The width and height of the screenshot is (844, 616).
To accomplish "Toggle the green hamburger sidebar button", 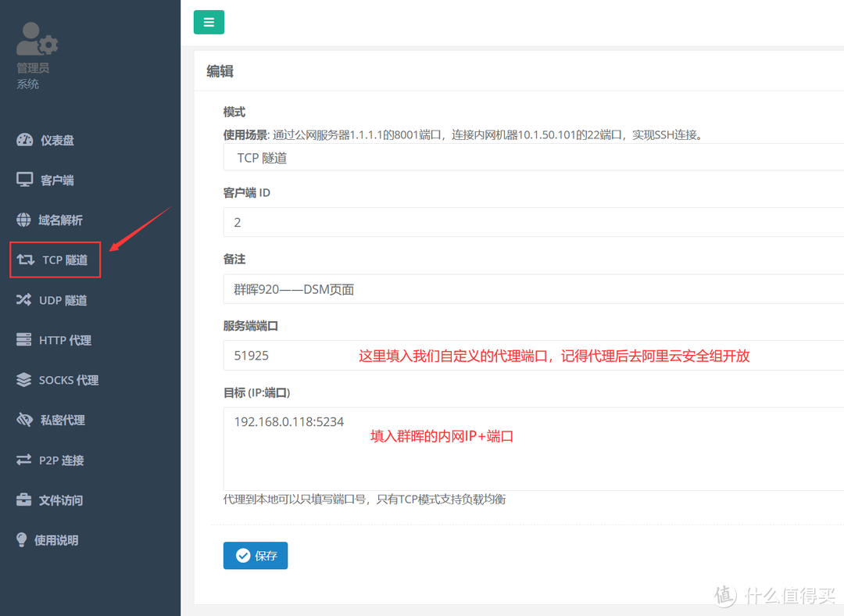I will [208, 22].
